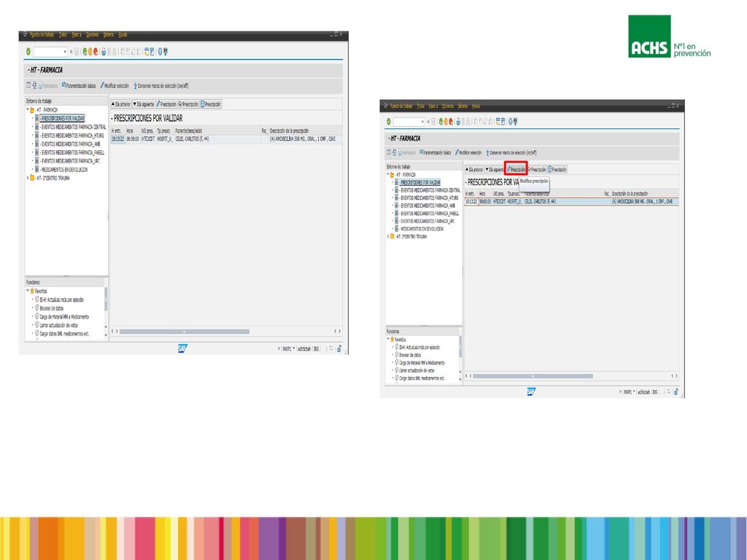The height and width of the screenshot is (560, 747).
Task: Click the trash Prescripción button in left window
Action: tap(211, 104)
